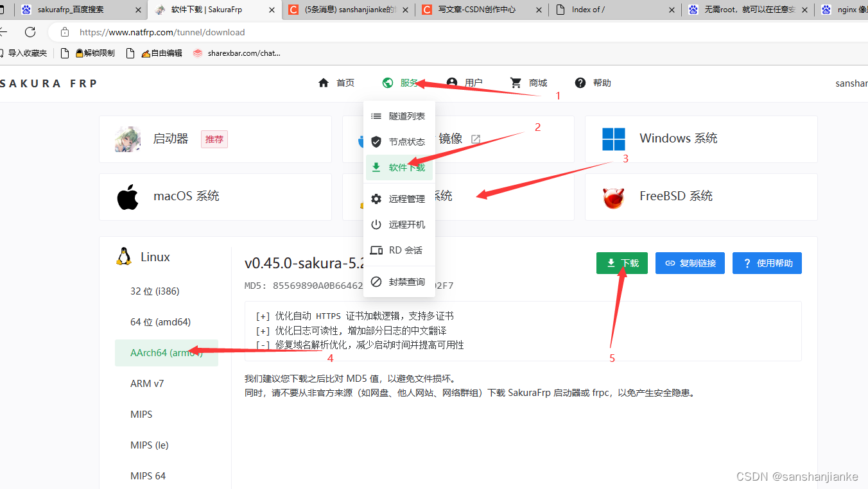The width and height of the screenshot is (868, 489).
Task: Select 节点状态 from the dropdown menu
Action: 399,142
